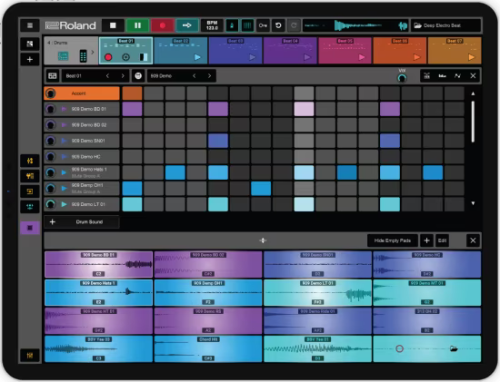Add a new Drum Sound
The width and height of the screenshot is (500, 382).
coord(82,222)
